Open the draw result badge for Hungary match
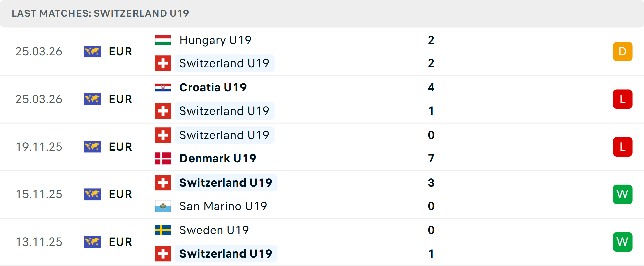644x266 pixels. coord(623,52)
